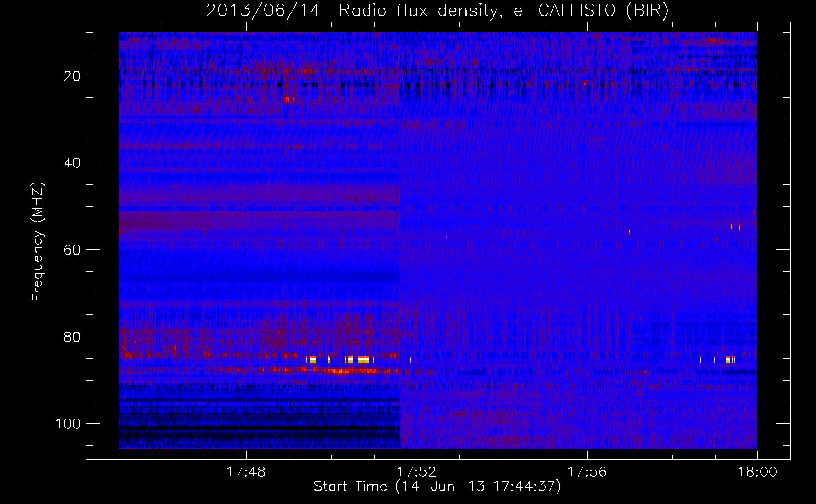816x504 pixels.
Task: Click the 20 MHz frequency tick label
Action: coord(73,76)
